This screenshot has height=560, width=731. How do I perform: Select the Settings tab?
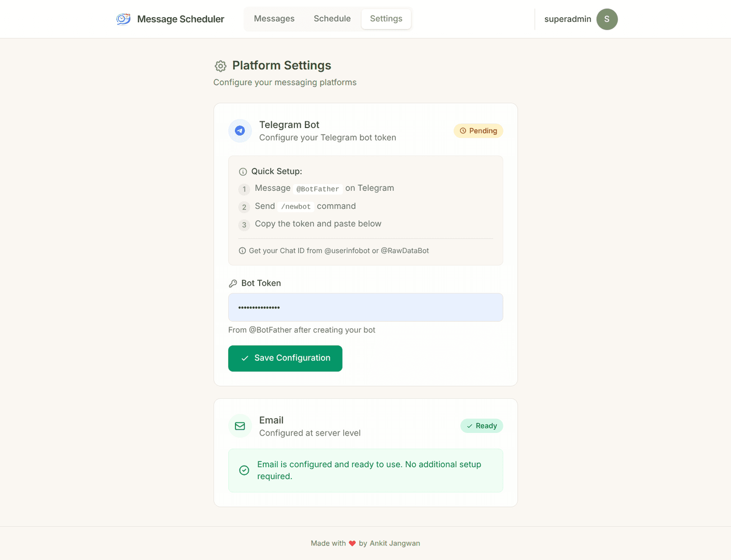[x=386, y=19]
